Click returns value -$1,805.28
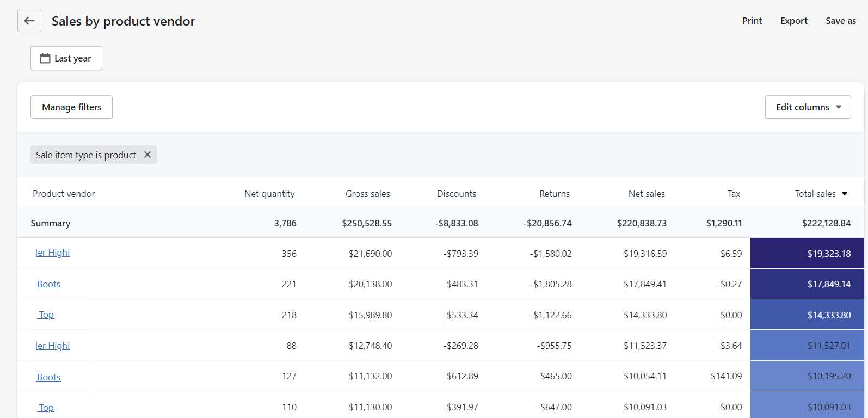The width and height of the screenshot is (868, 418). point(551,284)
